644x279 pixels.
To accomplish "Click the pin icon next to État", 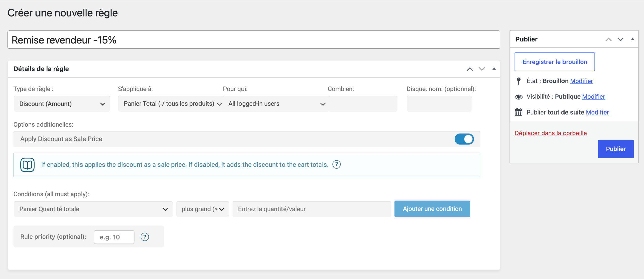I will tap(518, 81).
